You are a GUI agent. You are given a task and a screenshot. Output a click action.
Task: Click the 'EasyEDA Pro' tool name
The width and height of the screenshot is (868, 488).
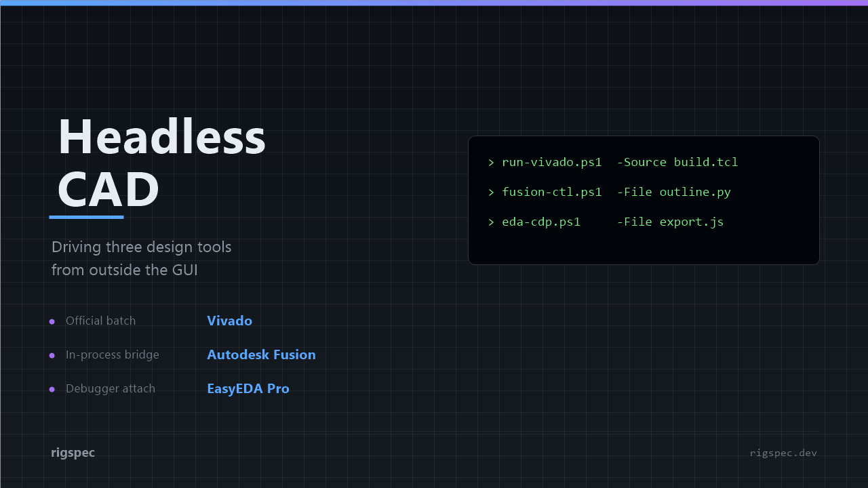coord(248,388)
